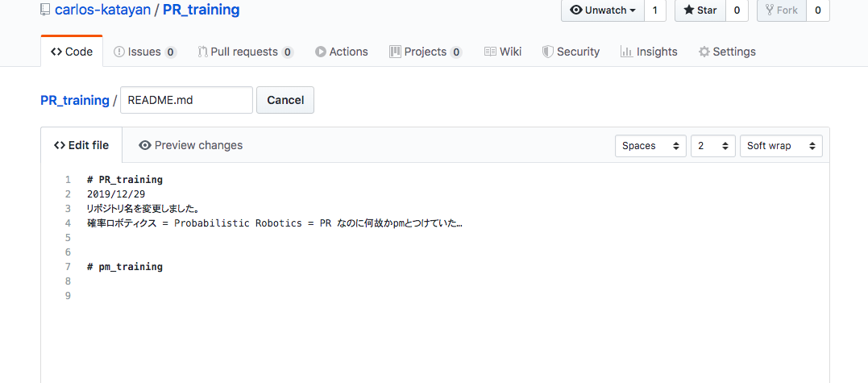This screenshot has height=383, width=868.
Task: Click the Pull requests branch icon
Action: [x=202, y=52]
